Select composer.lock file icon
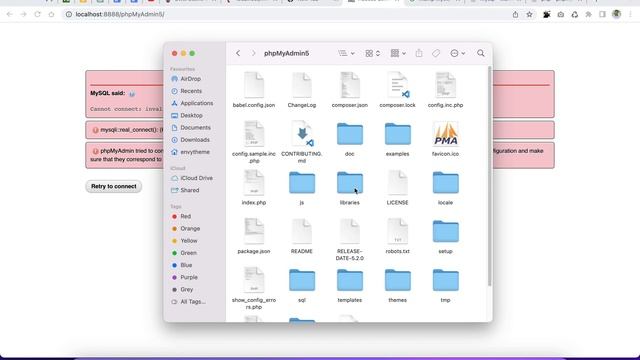Viewport: 640px width, 360px height. tap(398, 85)
